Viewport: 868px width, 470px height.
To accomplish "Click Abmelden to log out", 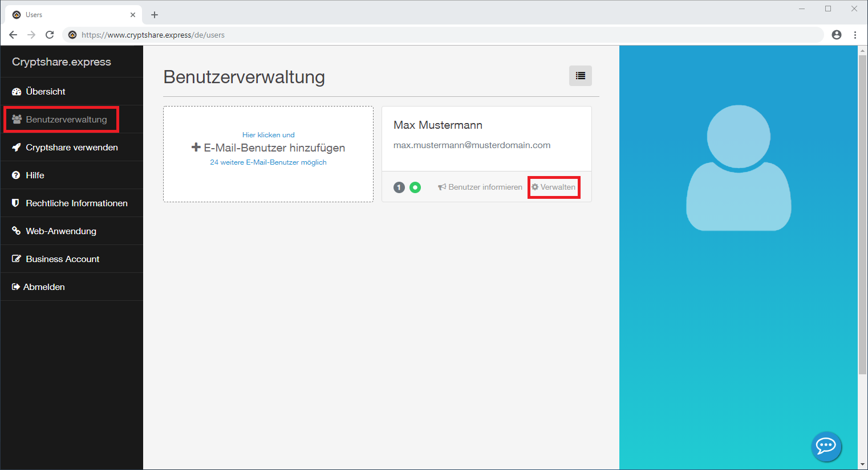I will tap(44, 287).
